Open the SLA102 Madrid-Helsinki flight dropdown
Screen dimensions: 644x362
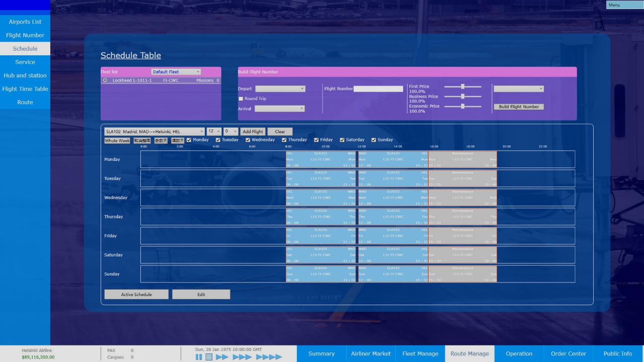[154, 131]
